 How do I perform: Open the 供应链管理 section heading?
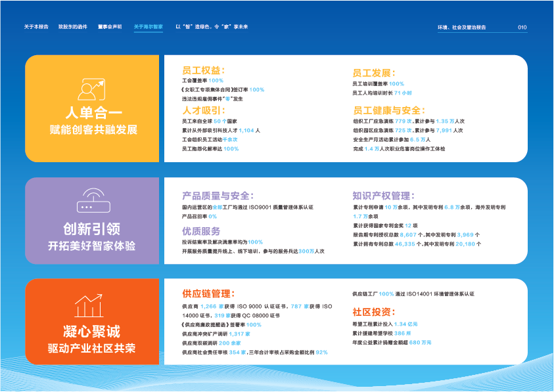coord(208,294)
